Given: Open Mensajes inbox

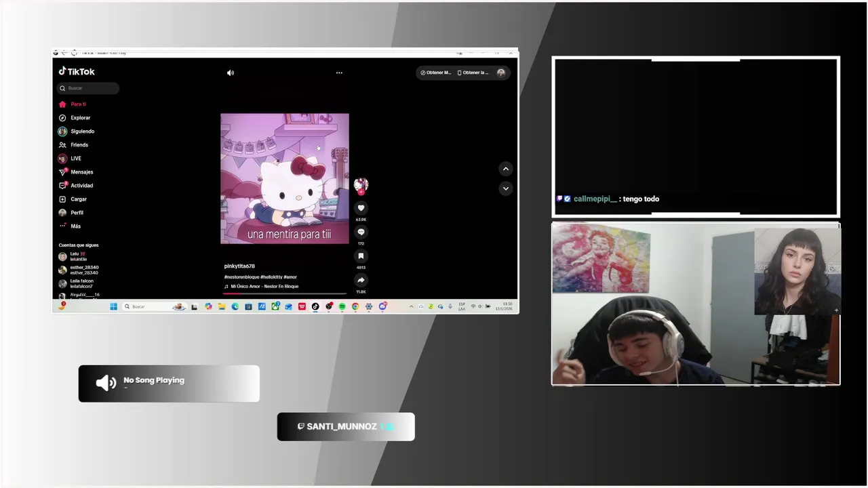Looking at the screenshot, I should [76, 172].
